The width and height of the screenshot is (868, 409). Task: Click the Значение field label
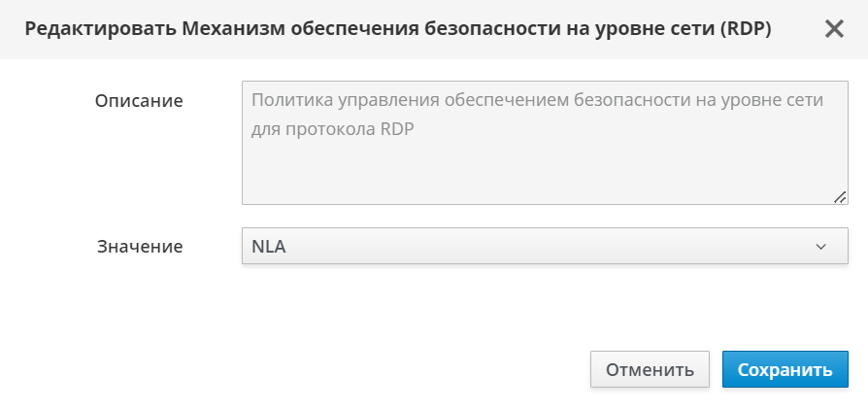[140, 247]
